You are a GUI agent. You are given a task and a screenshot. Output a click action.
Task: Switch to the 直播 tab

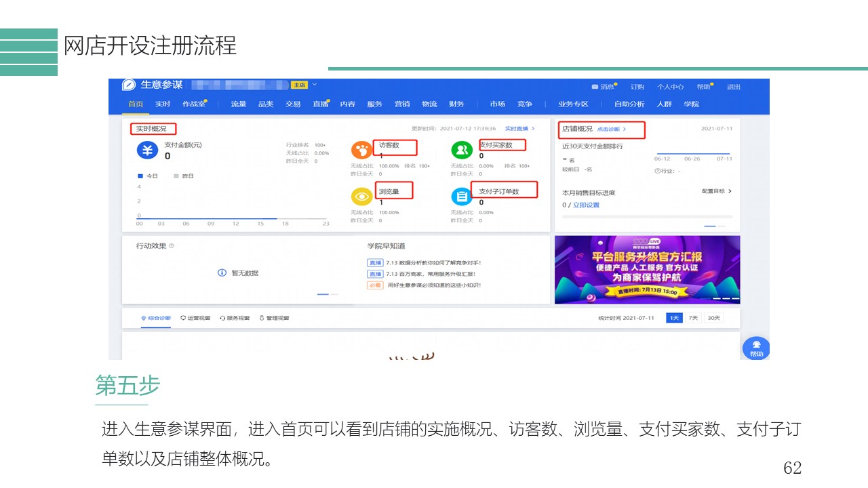click(320, 104)
